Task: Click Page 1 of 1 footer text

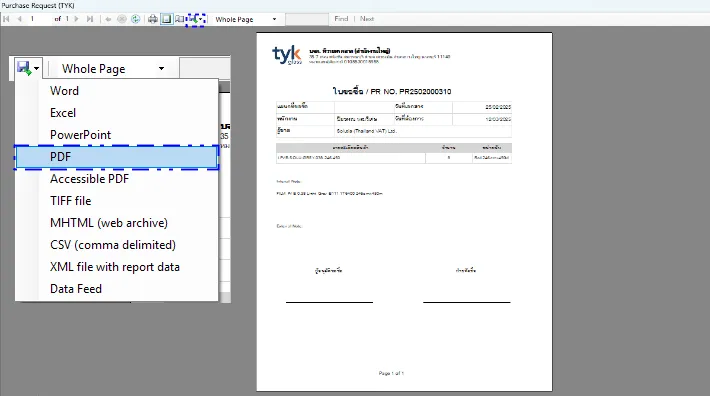Action: (x=391, y=373)
